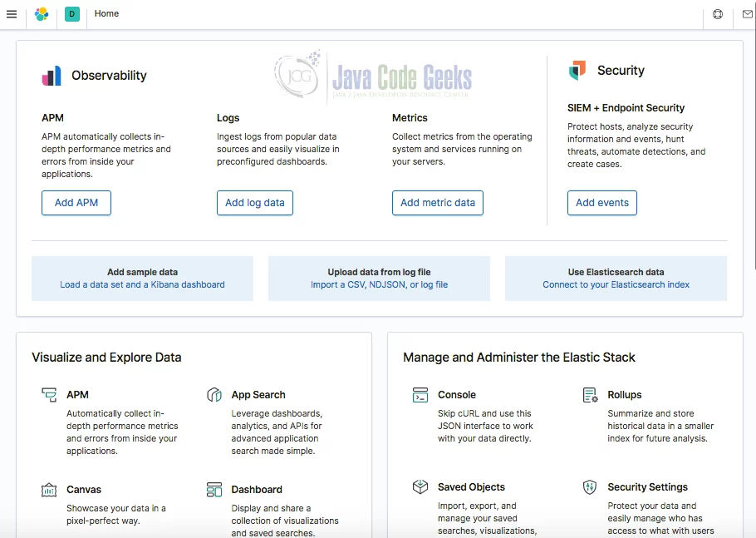Click the Elastic logo icon
Image resolution: width=756 pixels, height=538 pixels.
click(x=42, y=14)
